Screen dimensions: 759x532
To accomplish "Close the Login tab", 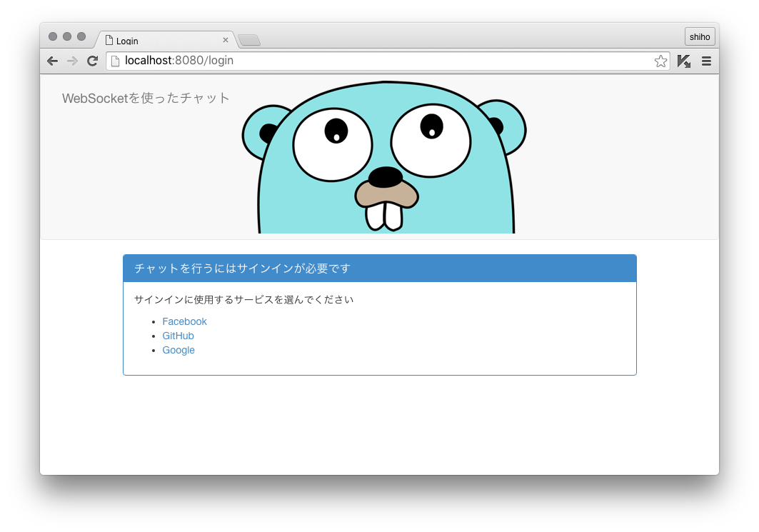I will point(225,40).
